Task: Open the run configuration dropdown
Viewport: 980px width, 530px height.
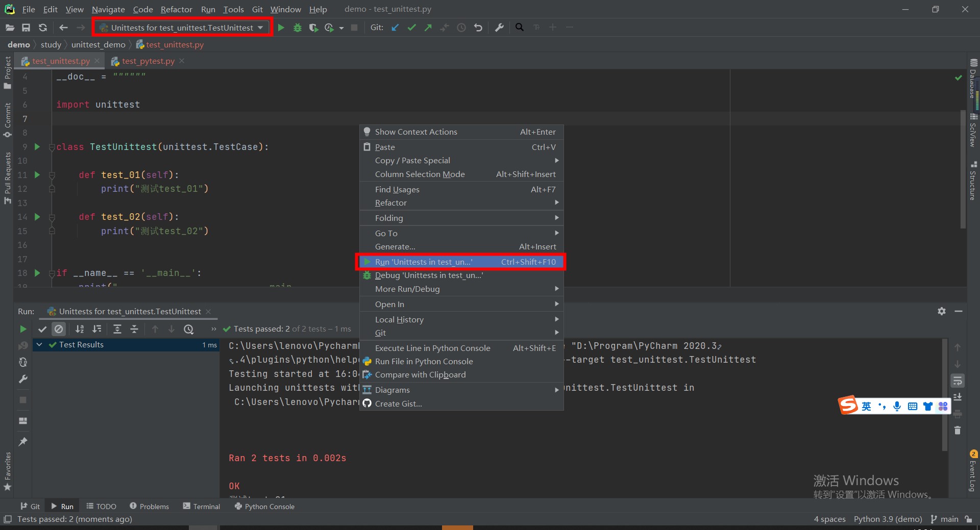Action: coord(182,28)
